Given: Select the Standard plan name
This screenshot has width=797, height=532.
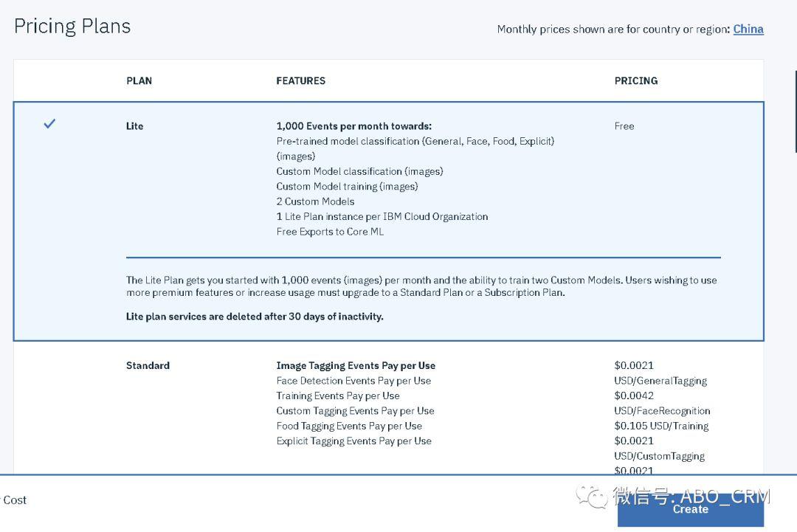Looking at the screenshot, I should [148, 365].
